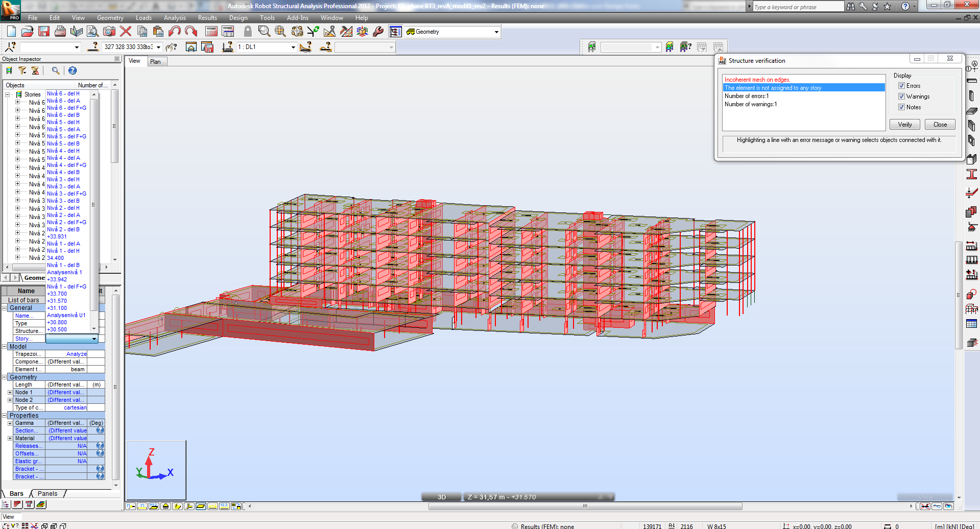The width and height of the screenshot is (980, 529).
Task: Redo the action with the red arrow icon
Action: (191, 31)
